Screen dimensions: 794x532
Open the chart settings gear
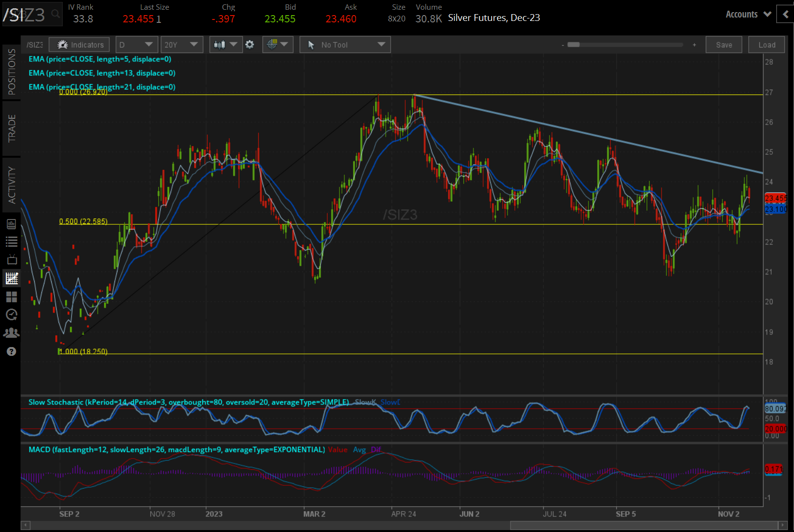[x=249, y=45]
